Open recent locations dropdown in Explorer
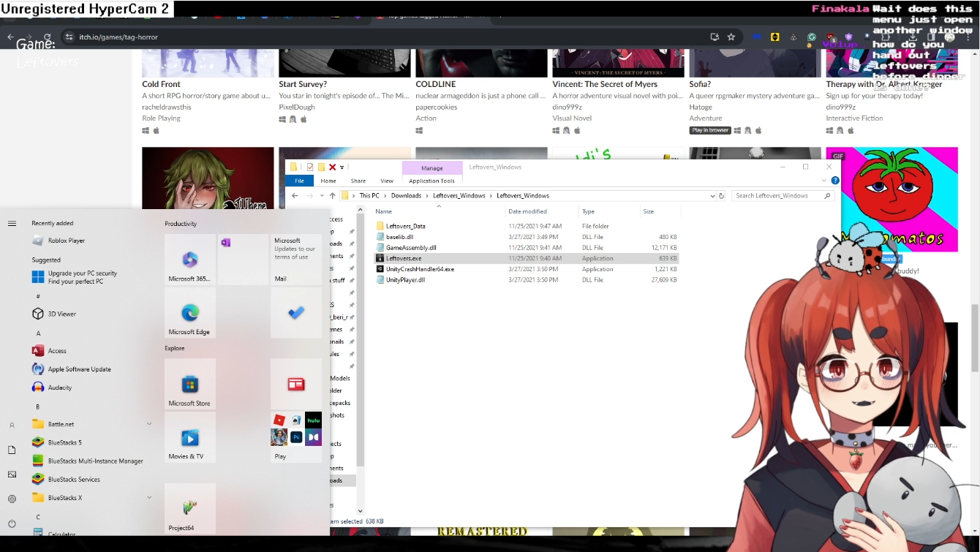The image size is (980, 552). click(x=321, y=195)
